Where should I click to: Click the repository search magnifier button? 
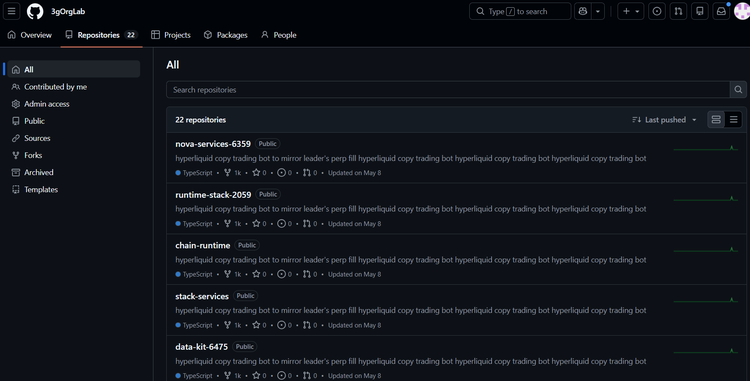[x=738, y=90]
